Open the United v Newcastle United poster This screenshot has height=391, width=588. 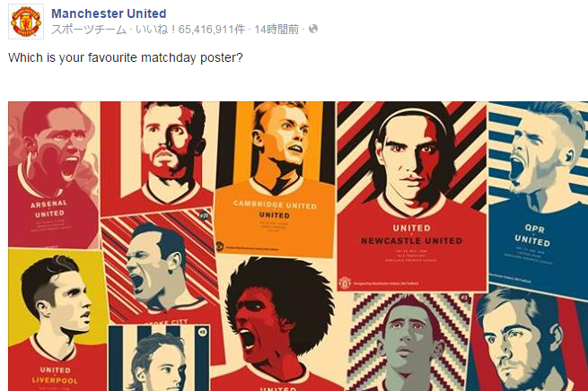[x=412, y=196]
